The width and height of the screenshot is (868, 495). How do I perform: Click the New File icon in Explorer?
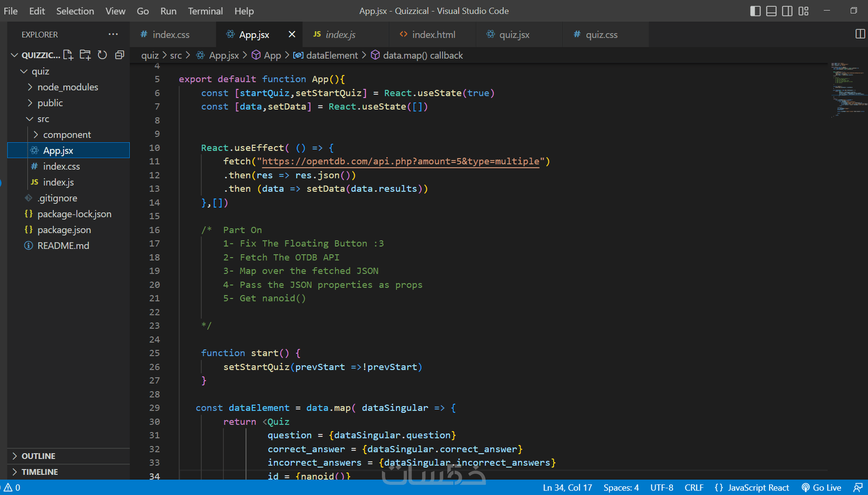[x=68, y=55]
